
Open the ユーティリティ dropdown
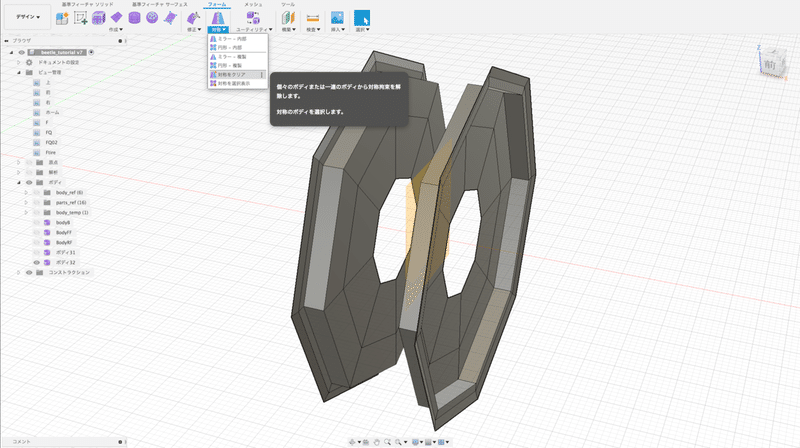click(254, 30)
